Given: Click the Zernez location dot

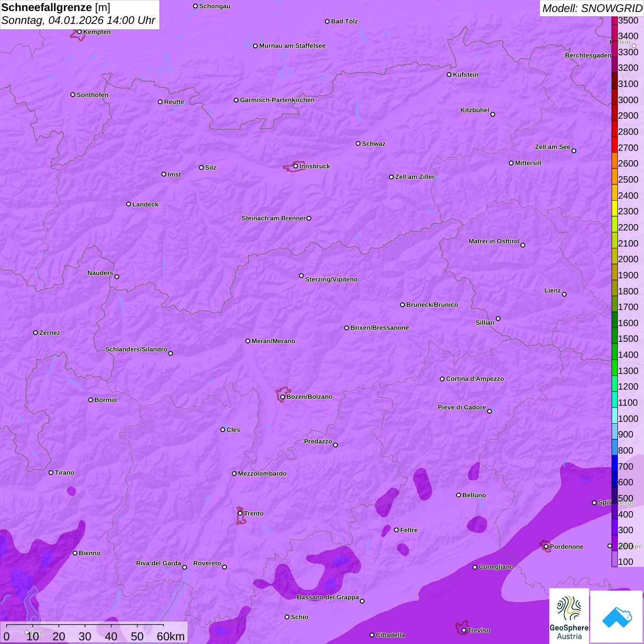Looking at the screenshot, I should point(35,333).
